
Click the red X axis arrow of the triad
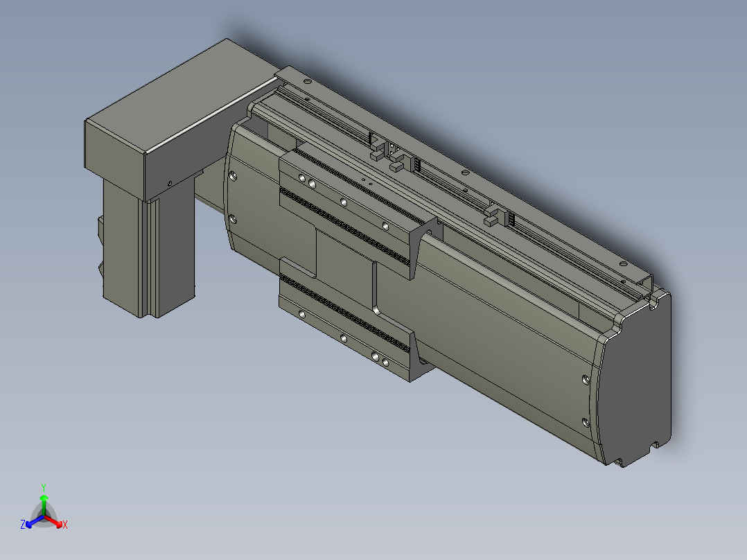(54, 521)
